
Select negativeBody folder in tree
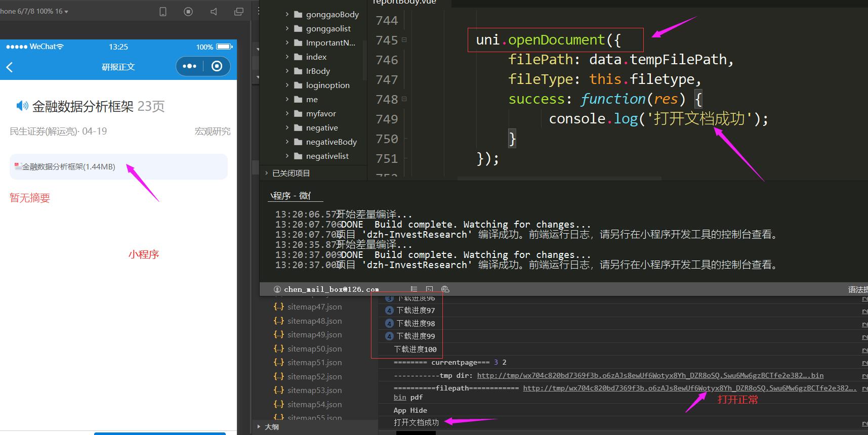[x=332, y=142]
